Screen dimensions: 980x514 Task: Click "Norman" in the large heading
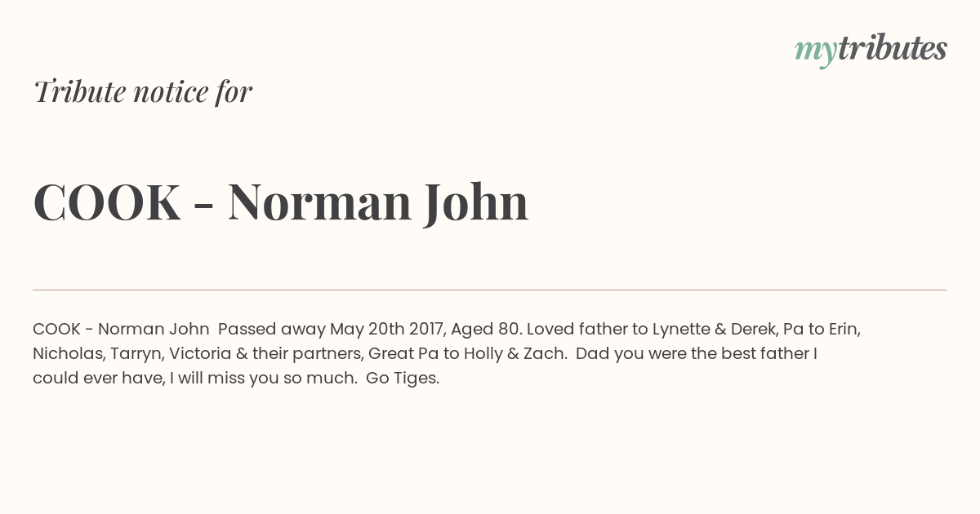pyautogui.click(x=319, y=202)
